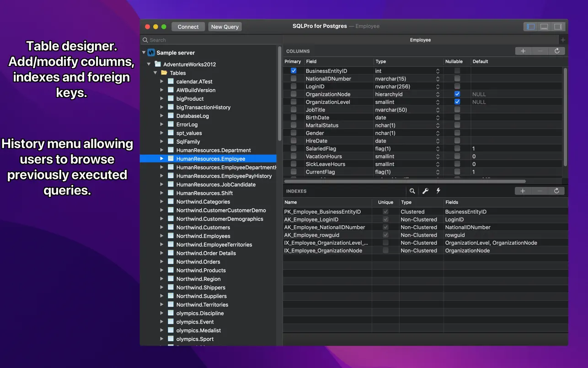Uncheck the BusinessEntityID primary key checkbox
This screenshot has height=368, width=588.
coord(294,71)
